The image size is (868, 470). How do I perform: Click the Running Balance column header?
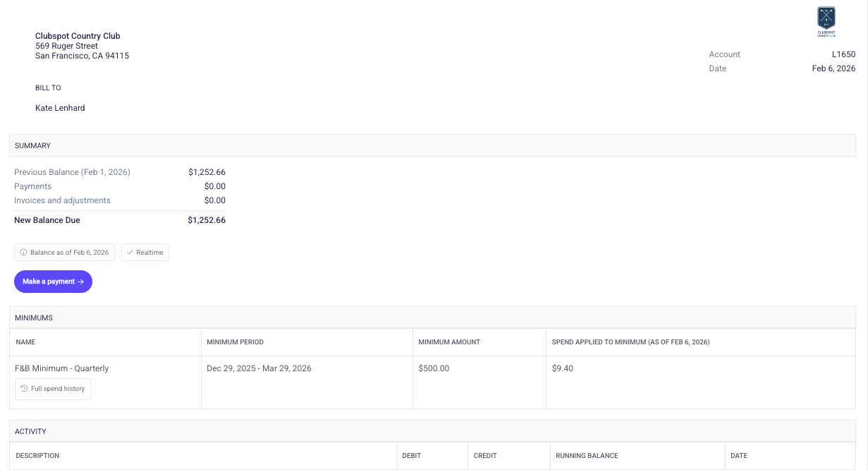pyautogui.click(x=587, y=456)
